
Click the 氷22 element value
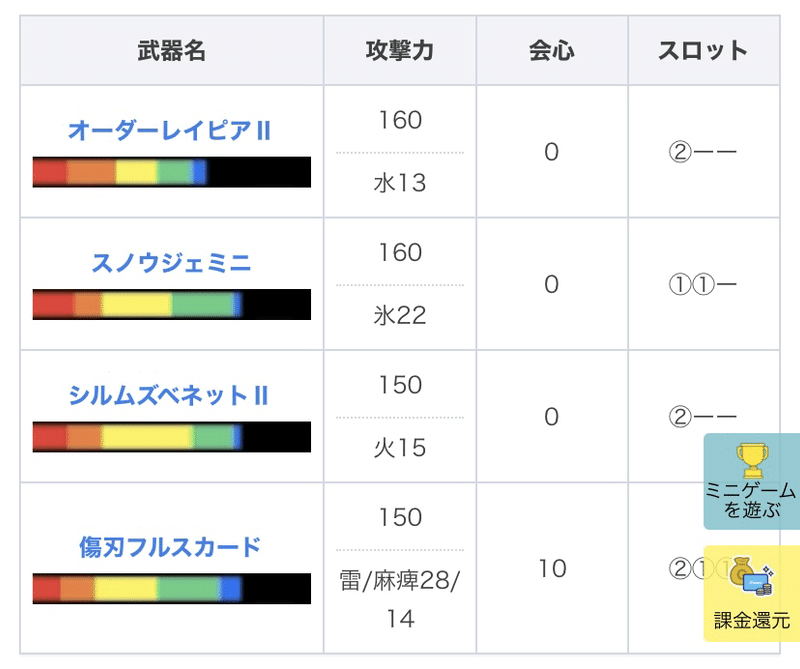[x=400, y=316]
